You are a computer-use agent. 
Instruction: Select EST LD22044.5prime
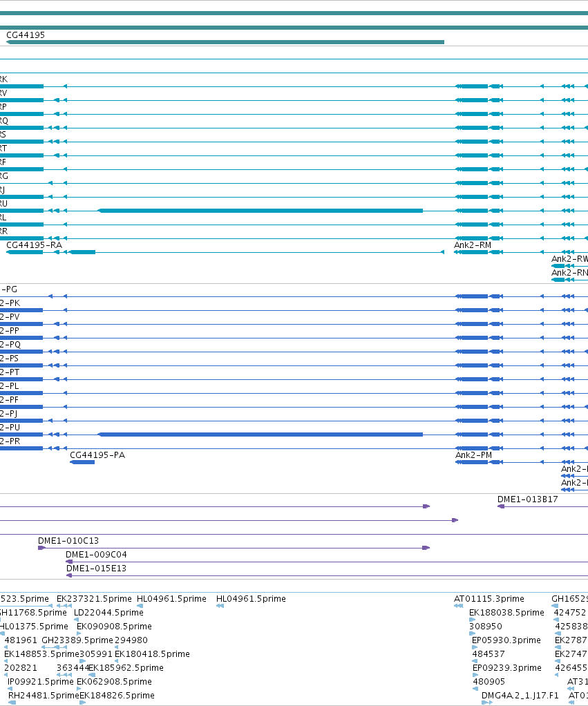108,613
